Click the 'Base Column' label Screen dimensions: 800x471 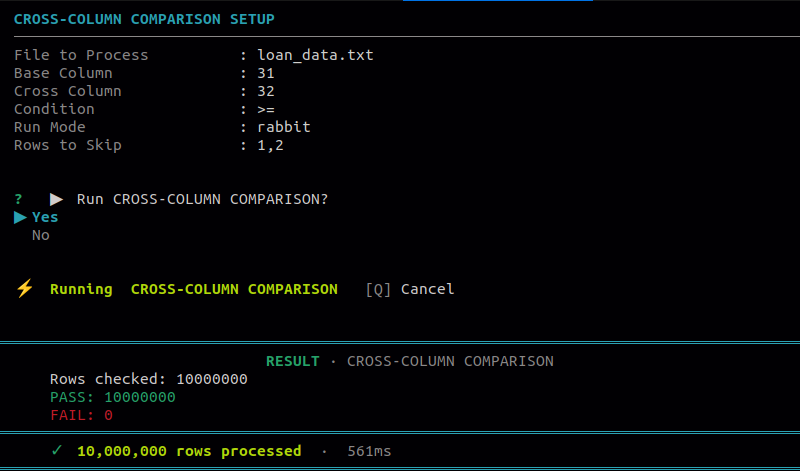click(63, 73)
